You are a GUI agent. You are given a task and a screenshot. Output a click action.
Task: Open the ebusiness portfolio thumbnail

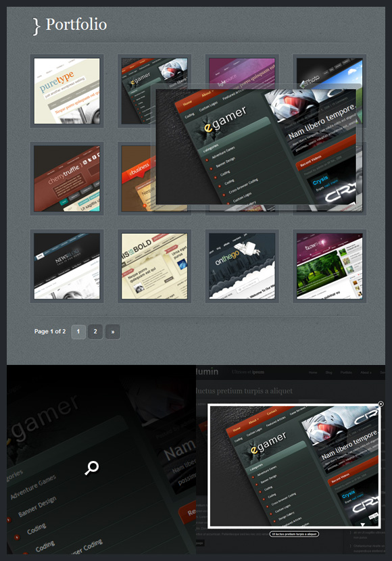[138, 178]
